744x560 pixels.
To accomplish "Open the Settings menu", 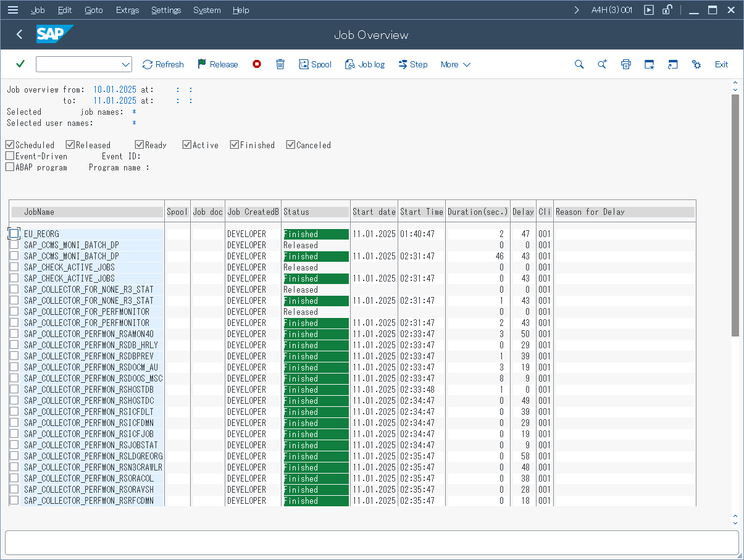I will click(x=166, y=10).
